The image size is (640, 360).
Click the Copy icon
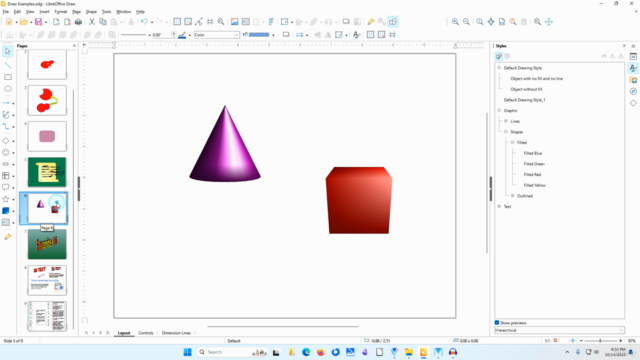[103, 22]
